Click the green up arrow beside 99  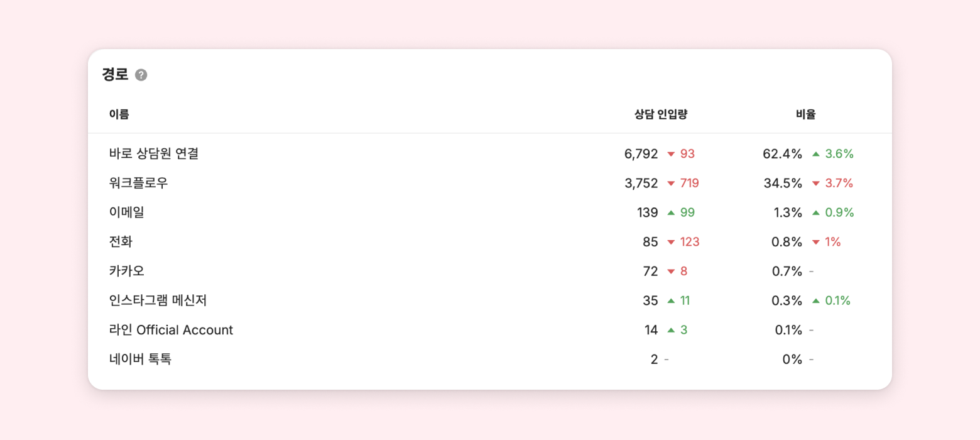coord(671,212)
